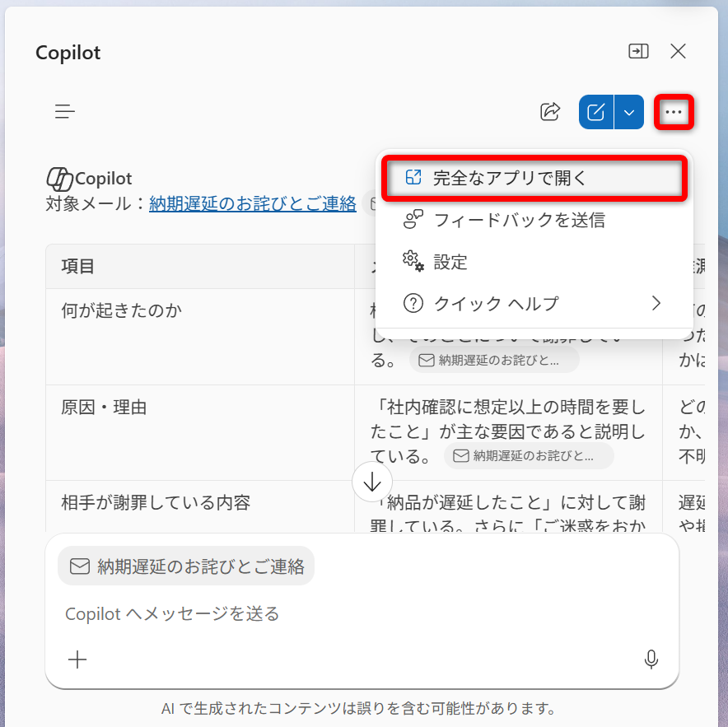Screen dimensions: 728x727
Task: Open the conversation list hamburger icon
Action: tap(64, 111)
